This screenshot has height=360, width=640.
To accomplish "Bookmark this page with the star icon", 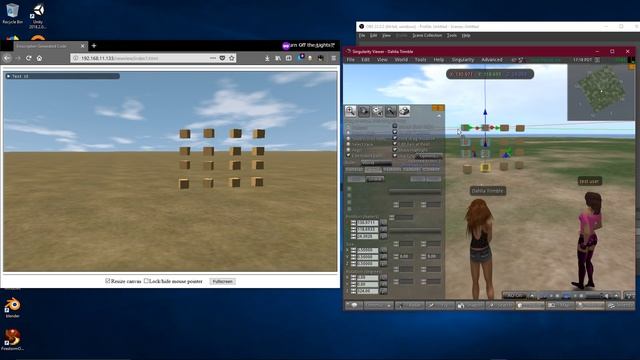I will [x=232, y=58].
